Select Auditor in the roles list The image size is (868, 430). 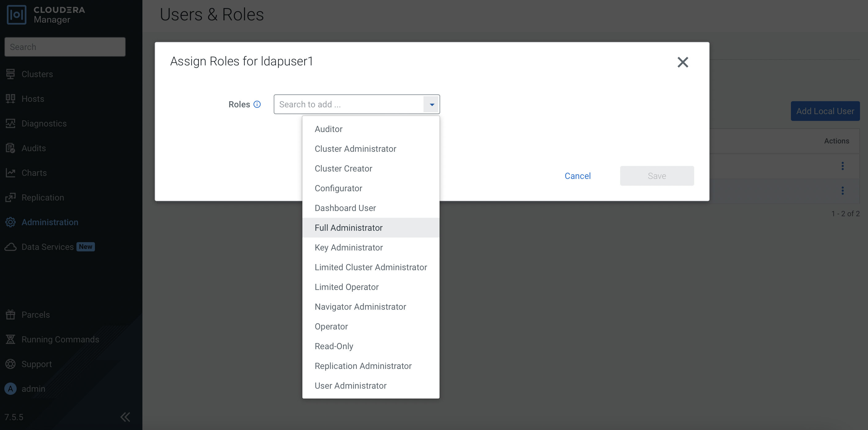pos(328,129)
